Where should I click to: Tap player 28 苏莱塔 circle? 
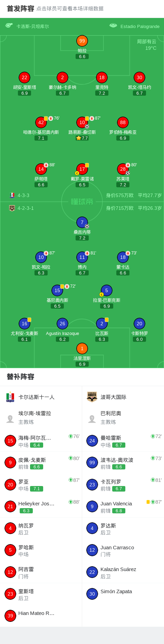point(123,169)
